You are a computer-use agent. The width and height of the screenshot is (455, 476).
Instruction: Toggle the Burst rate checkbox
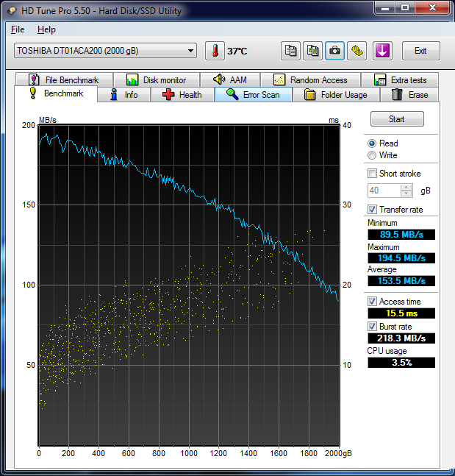pyautogui.click(x=372, y=326)
